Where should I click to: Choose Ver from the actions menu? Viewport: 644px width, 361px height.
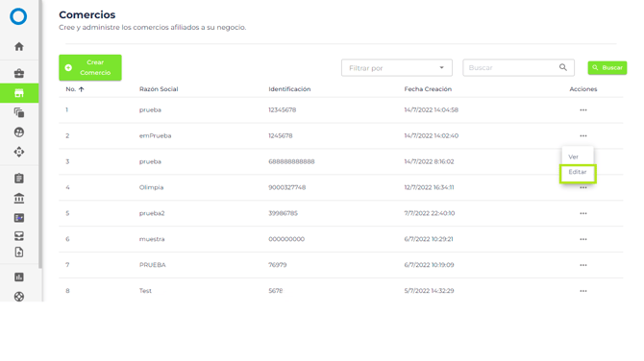click(x=574, y=156)
